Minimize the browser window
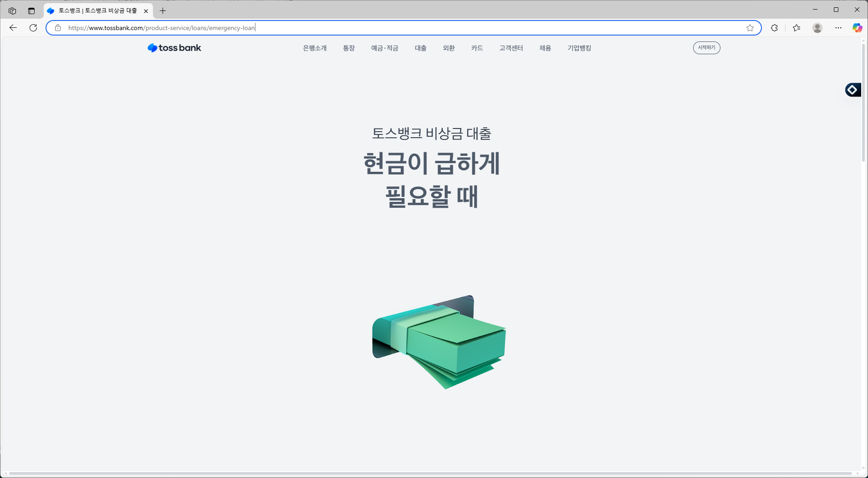 815,10
